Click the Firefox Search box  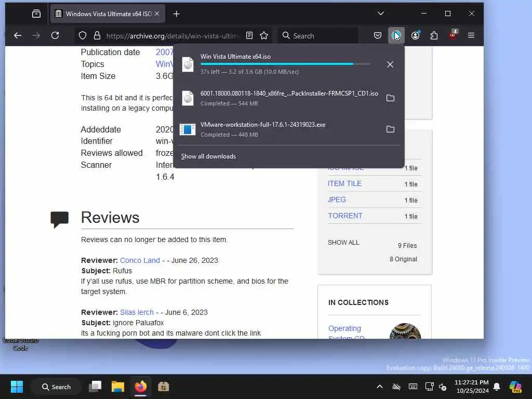click(318, 36)
